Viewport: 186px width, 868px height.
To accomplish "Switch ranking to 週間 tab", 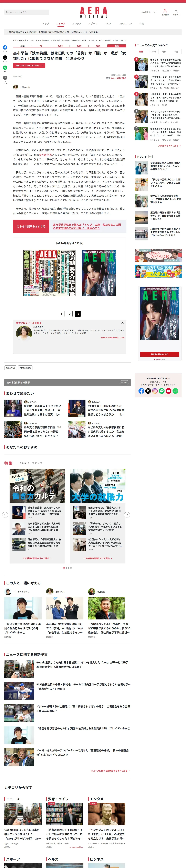I will tap(164, 52).
